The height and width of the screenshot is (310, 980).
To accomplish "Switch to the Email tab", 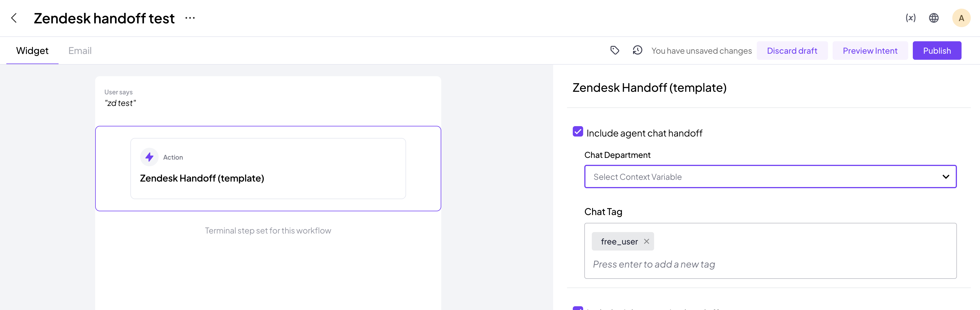I will point(80,51).
